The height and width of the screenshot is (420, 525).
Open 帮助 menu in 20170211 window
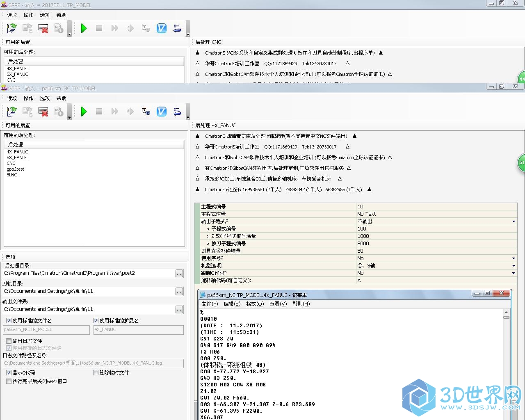click(x=61, y=15)
